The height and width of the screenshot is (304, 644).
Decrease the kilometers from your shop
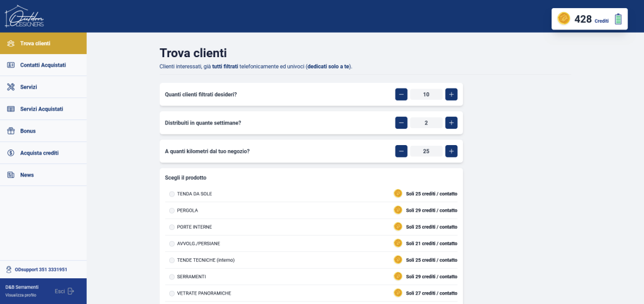click(401, 151)
